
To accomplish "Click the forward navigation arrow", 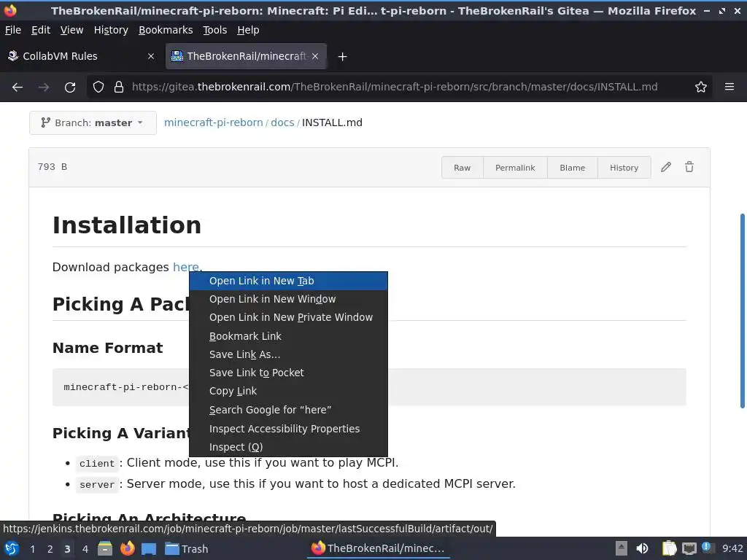I will coord(44,87).
